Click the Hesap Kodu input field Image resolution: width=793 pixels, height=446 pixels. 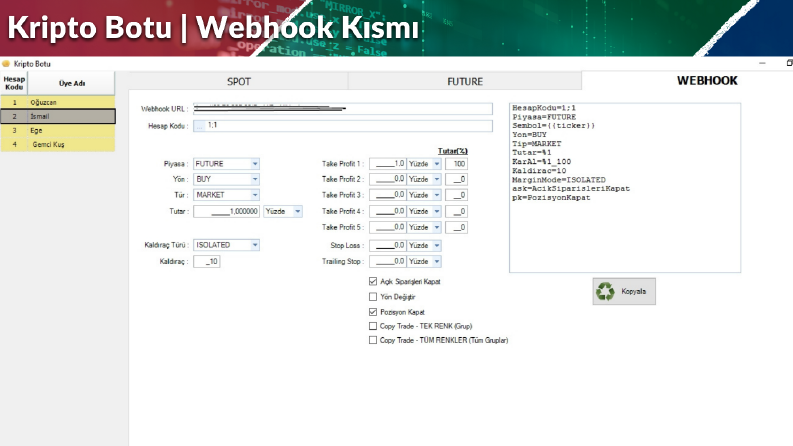pos(343,126)
